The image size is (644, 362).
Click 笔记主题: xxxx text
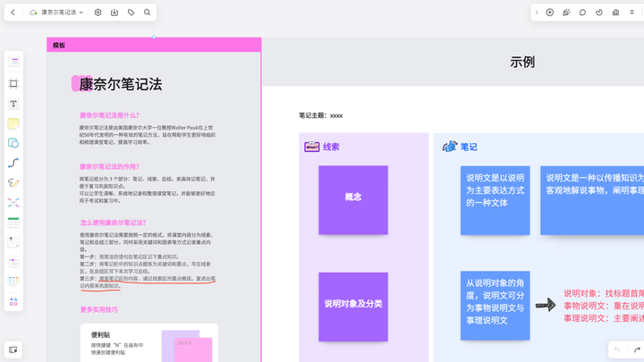coord(321,115)
